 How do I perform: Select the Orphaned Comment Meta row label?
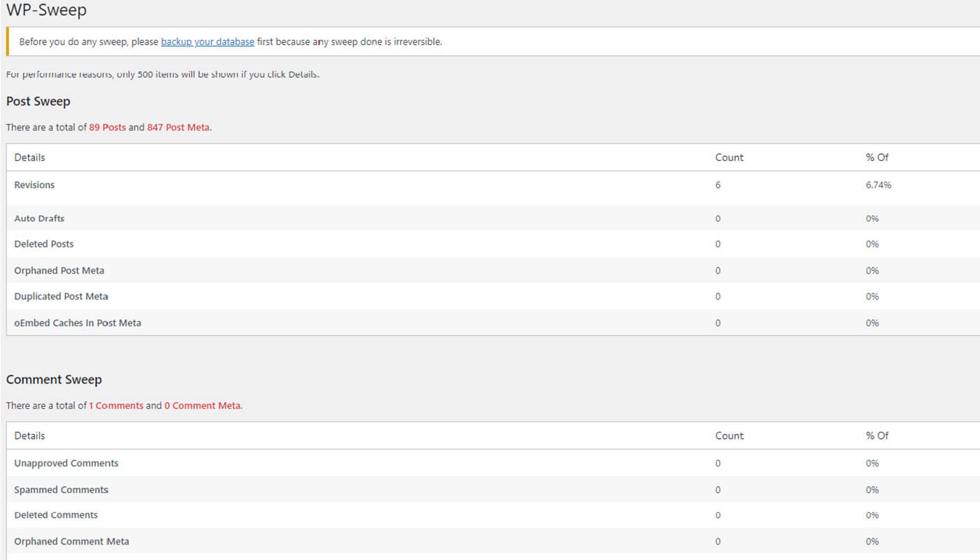pos(71,541)
